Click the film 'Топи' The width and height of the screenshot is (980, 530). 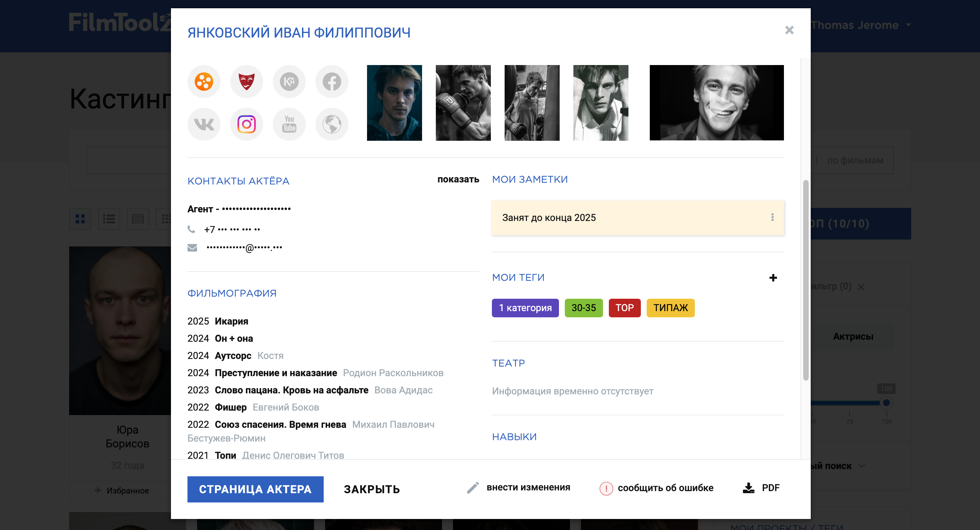pos(225,455)
